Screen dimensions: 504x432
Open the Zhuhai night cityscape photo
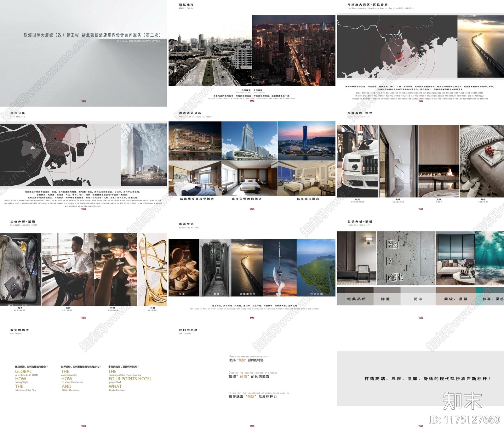point(294,50)
